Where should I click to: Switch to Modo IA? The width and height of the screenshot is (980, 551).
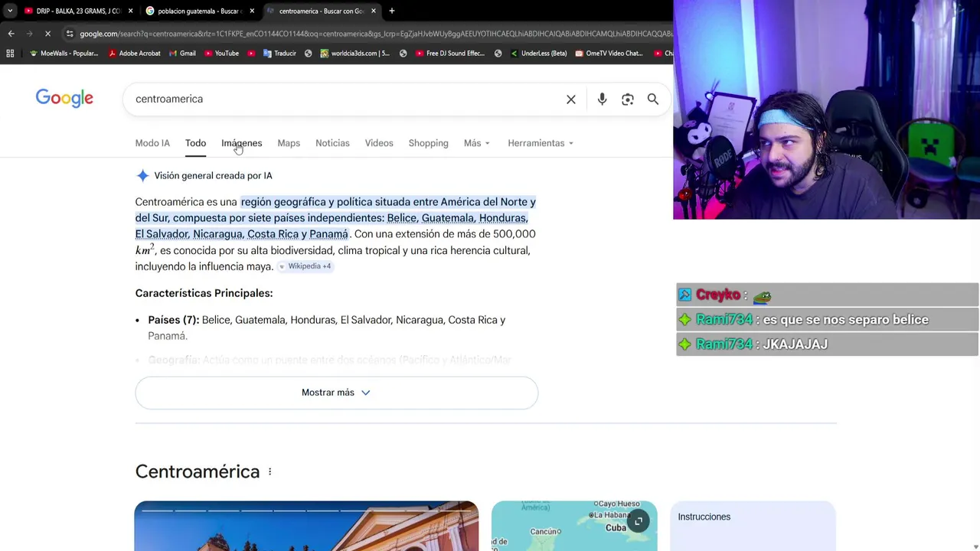point(152,143)
